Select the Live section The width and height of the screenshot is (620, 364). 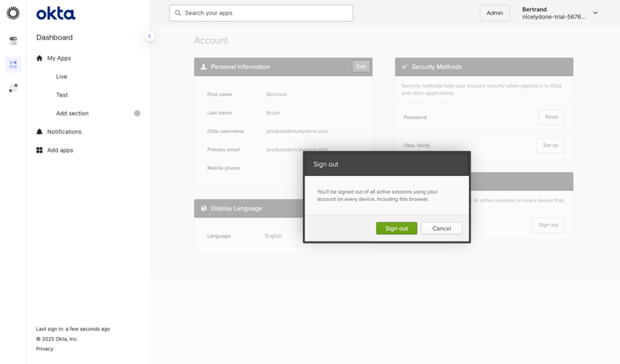[61, 77]
